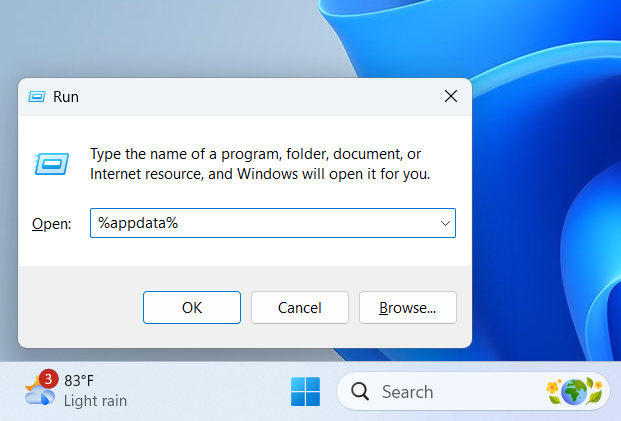Image resolution: width=621 pixels, height=421 pixels.
Task: Open the Earth Day search highlight icon
Action: pyautogui.click(x=574, y=391)
